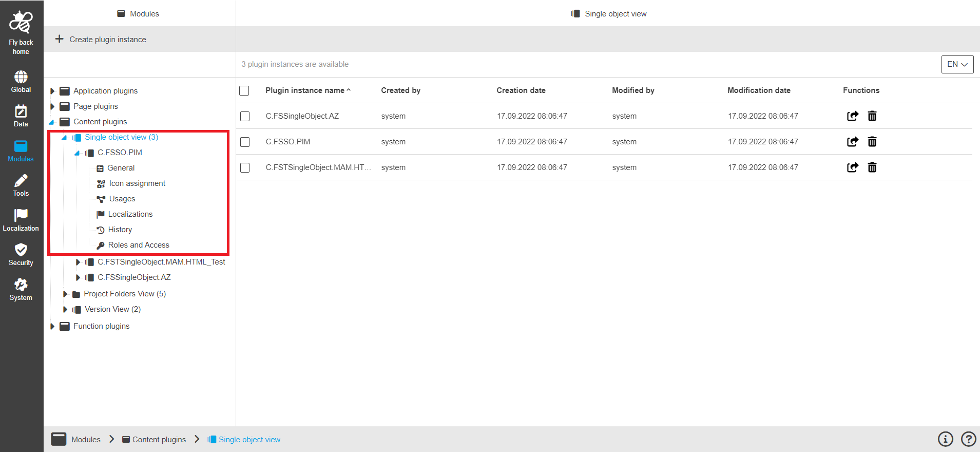Click the Fly back home bee icon
Image resolution: width=980 pixels, height=452 pixels.
(21, 22)
